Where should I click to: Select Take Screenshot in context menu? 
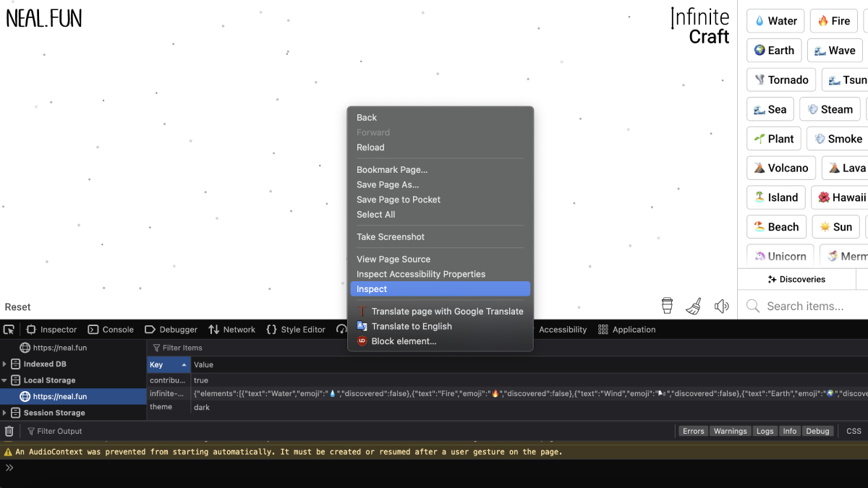coord(391,236)
